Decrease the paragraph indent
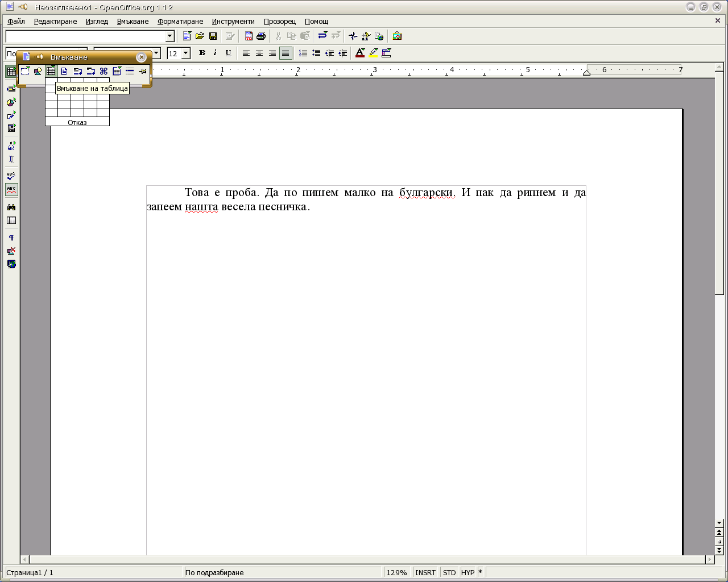 click(329, 53)
